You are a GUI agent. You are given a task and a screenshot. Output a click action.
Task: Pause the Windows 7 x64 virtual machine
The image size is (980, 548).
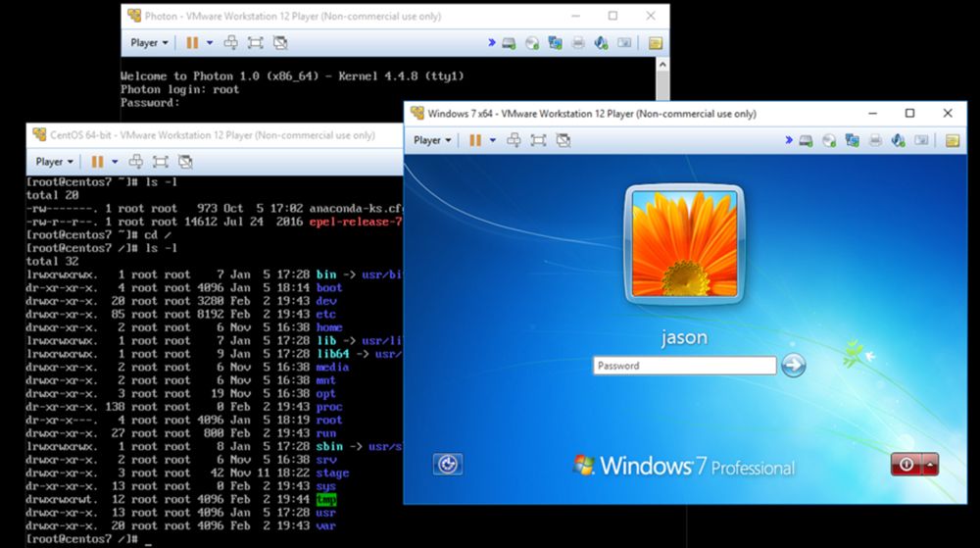pos(475,140)
